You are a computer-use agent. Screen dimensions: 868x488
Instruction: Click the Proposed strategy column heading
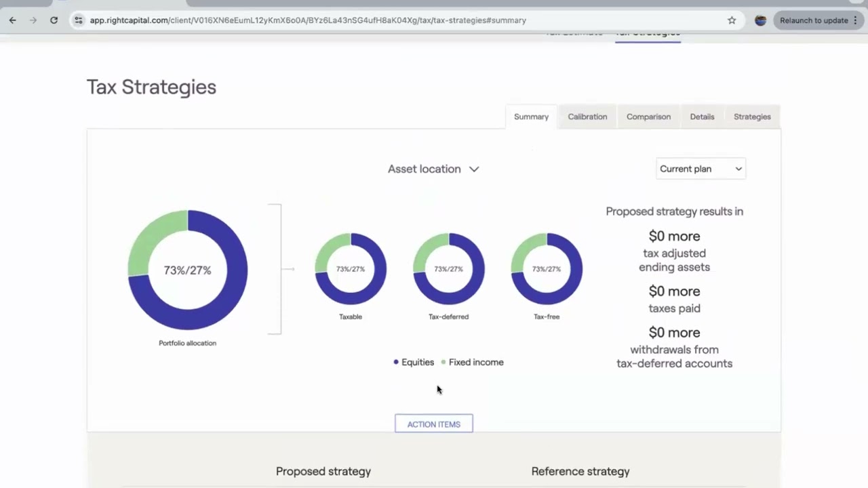coord(323,471)
